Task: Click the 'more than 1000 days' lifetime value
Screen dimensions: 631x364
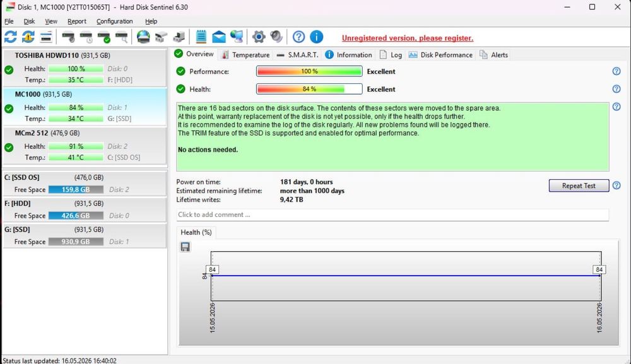Action: pos(312,191)
